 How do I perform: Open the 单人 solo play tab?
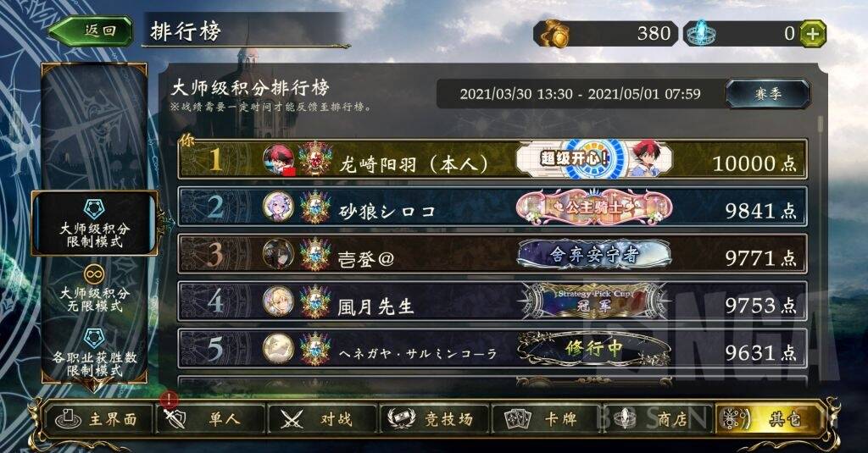(x=210, y=418)
